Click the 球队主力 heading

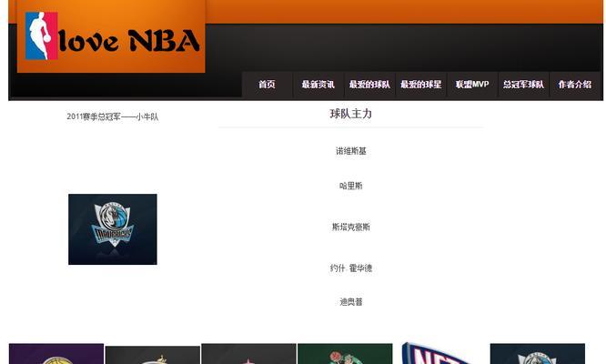pos(351,114)
